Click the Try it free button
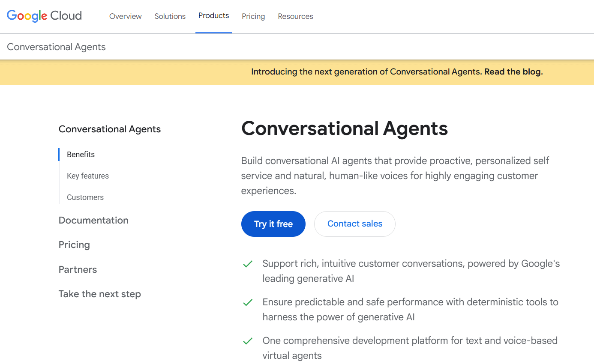Viewport: 594px width, 364px height. pyautogui.click(x=273, y=224)
